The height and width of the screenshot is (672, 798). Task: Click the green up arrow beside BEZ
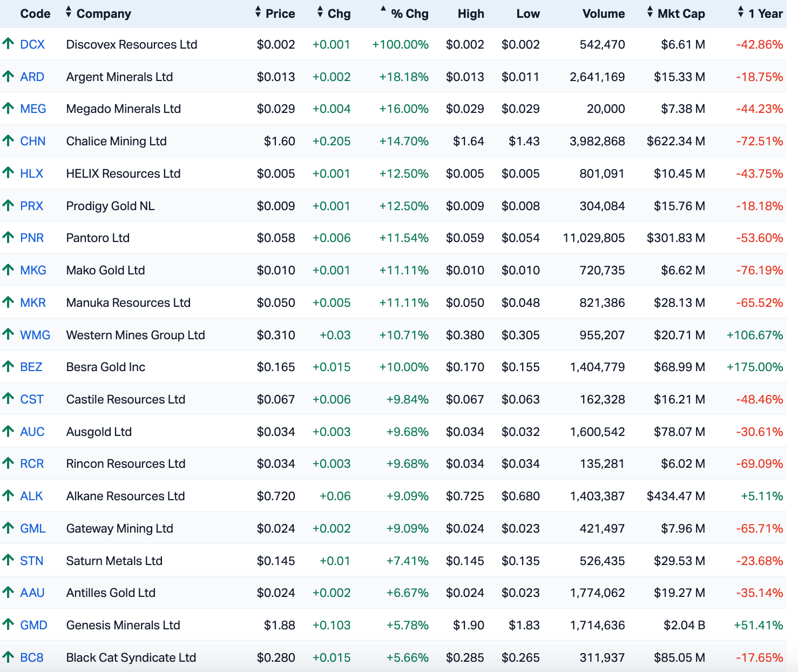click(8, 366)
